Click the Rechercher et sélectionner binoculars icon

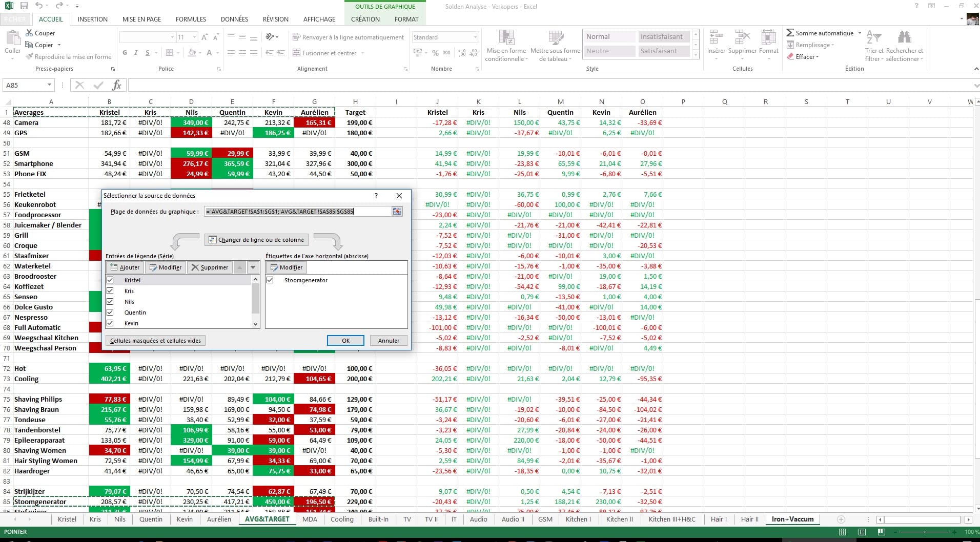[x=904, y=37]
